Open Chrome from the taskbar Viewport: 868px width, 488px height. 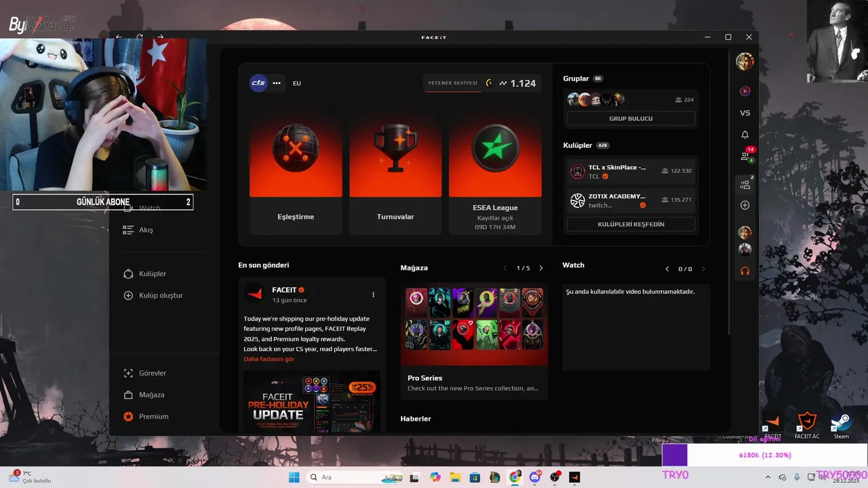pyautogui.click(x=515, y=477)
